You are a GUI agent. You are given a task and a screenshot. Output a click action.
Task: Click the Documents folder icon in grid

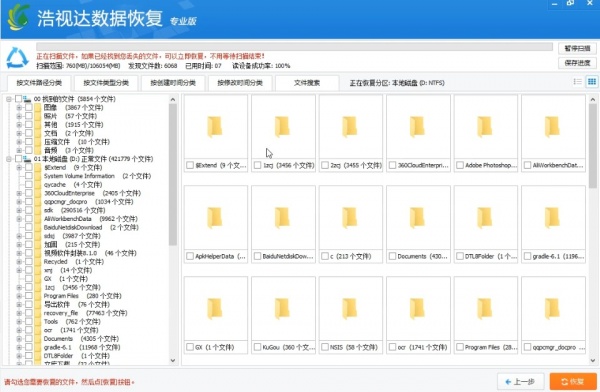417,217
